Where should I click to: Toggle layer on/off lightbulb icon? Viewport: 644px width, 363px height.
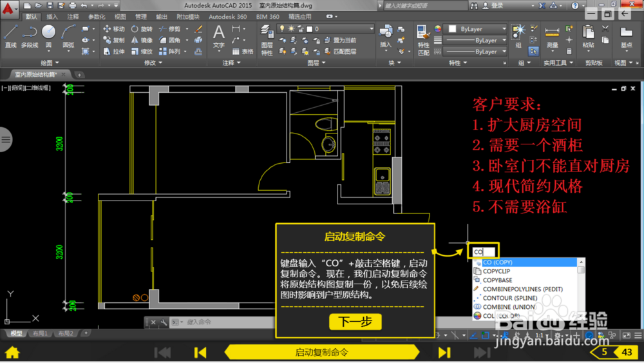282,28
